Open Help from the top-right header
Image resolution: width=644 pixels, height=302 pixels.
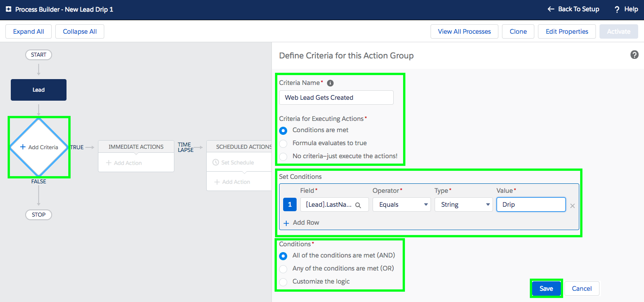click(626, 9)
